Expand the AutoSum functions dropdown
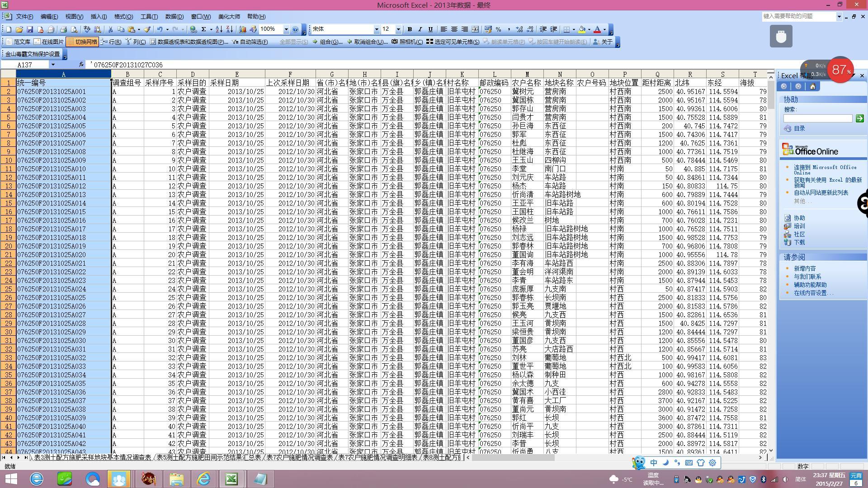The width and height of the screenshot is (868, 488). [211, 29]
